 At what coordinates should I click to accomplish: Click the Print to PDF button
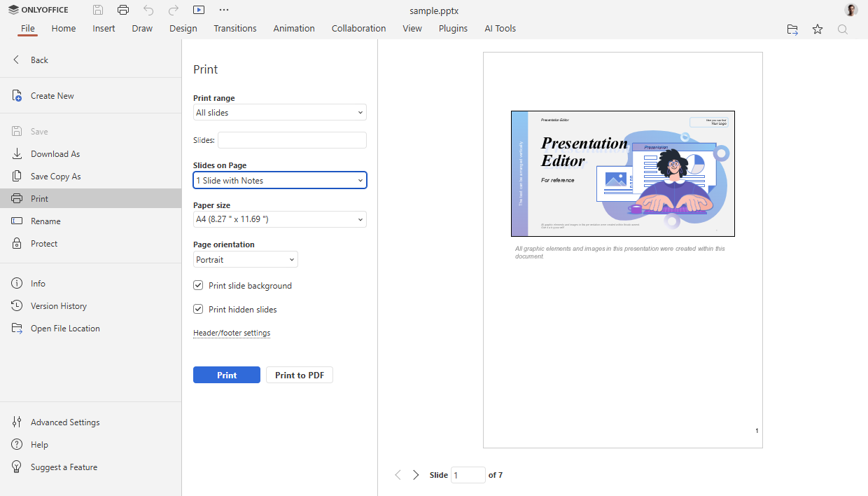(x=300, y=376)
